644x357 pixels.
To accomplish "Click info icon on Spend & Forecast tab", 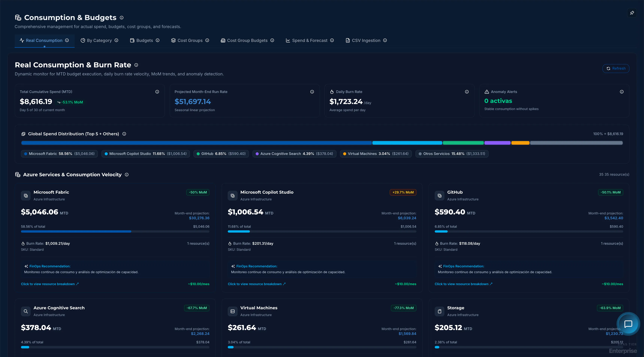I will point(332,40).
